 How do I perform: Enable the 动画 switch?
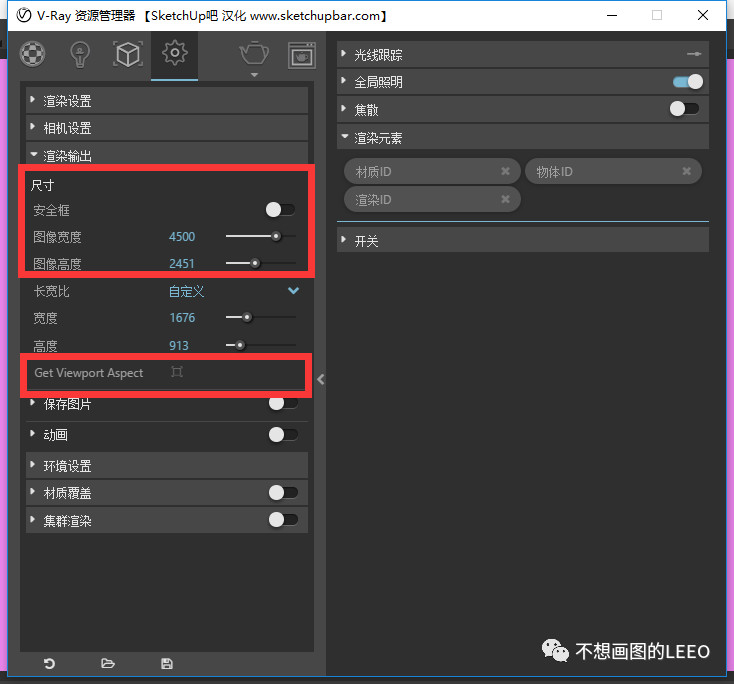pos(283,434)
